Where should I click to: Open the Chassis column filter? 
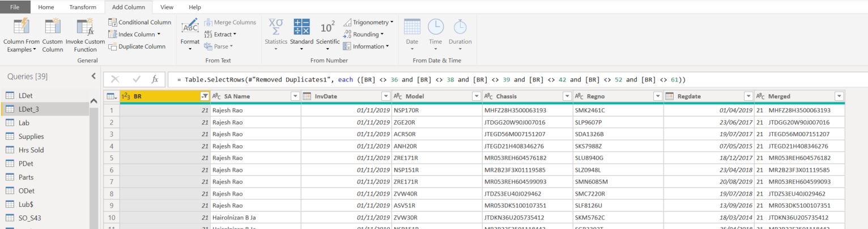tap(567, 96)
